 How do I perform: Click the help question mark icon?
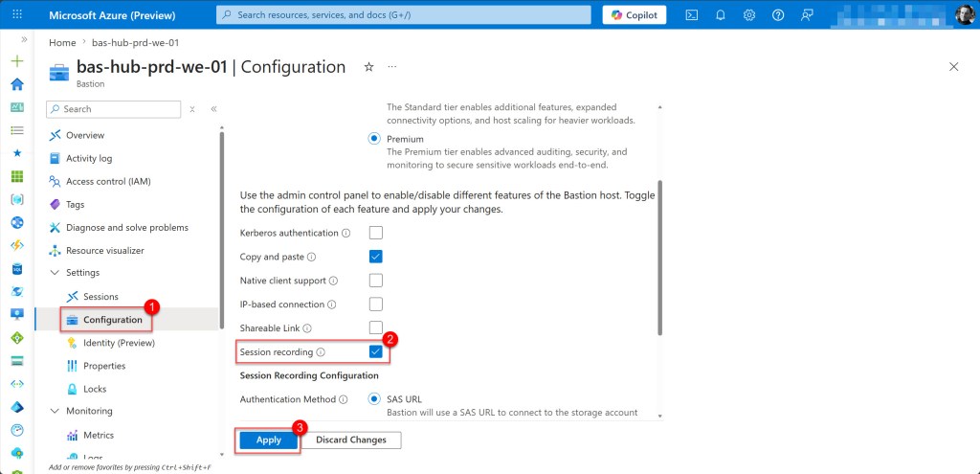pyautogui.click(x=778, y=15)
